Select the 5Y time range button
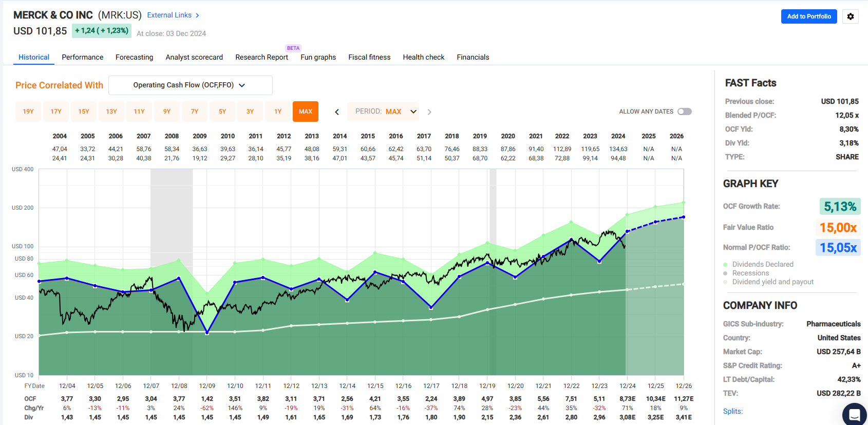868x425 pixels. [222, 112]
